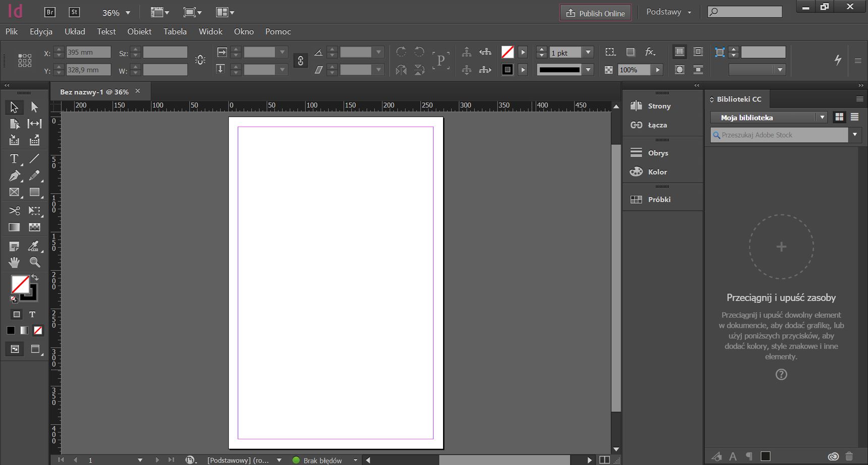Screen dimensions: 868x465
Task: Select the Selection tool arrow
Action: (x=14, y=107)
